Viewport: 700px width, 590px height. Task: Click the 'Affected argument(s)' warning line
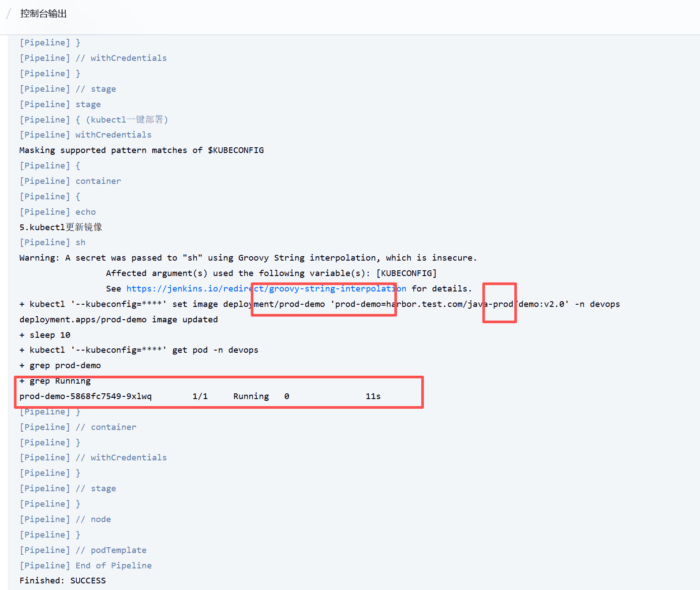271,273
